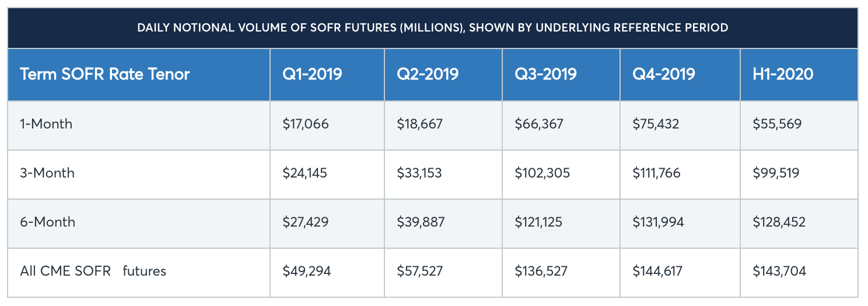Click the $121,125 cell

pos(541,222)
